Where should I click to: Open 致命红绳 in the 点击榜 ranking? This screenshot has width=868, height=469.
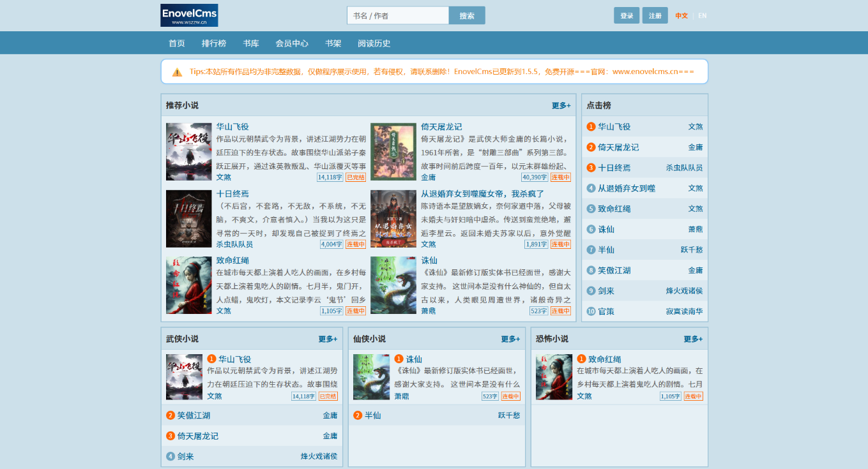pyautogui.click(x=614, y=209)
